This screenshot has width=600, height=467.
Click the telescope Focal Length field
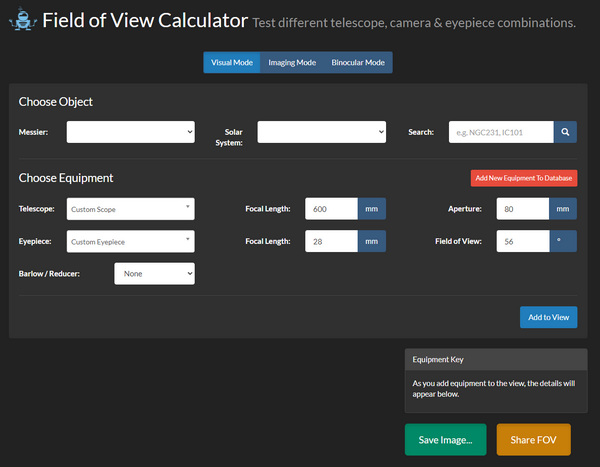coord(330,209)
